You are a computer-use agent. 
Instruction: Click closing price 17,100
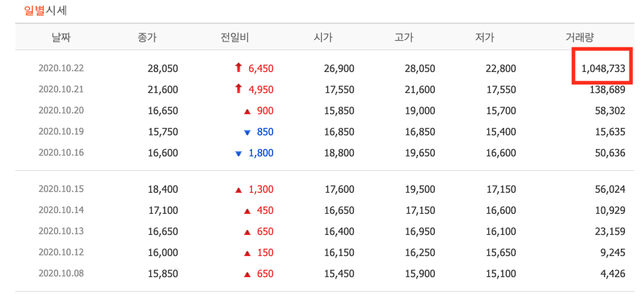[x=163, y=210]
